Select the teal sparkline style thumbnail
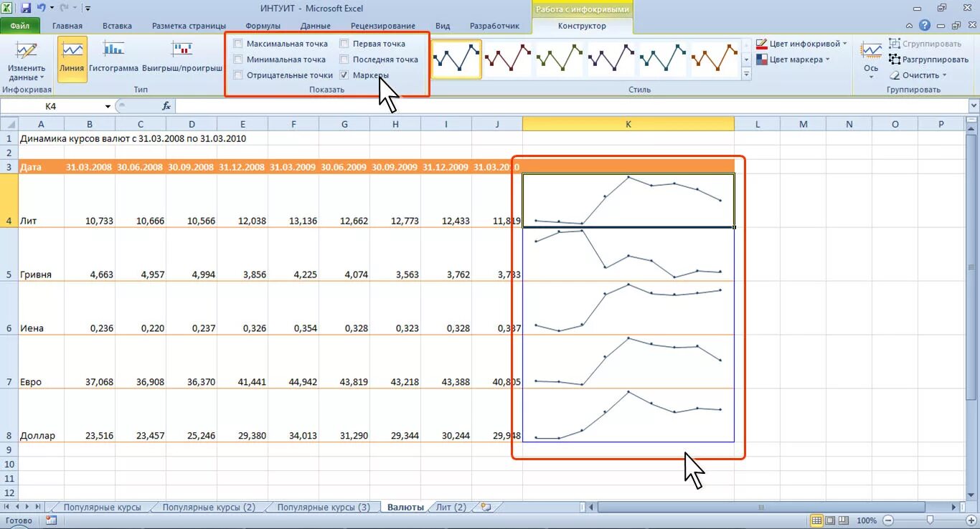 click(x=663, y=59)
